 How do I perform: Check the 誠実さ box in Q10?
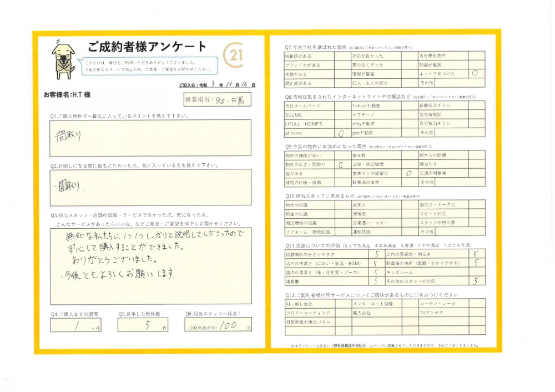pyautogui.click(x=410, y=205)
